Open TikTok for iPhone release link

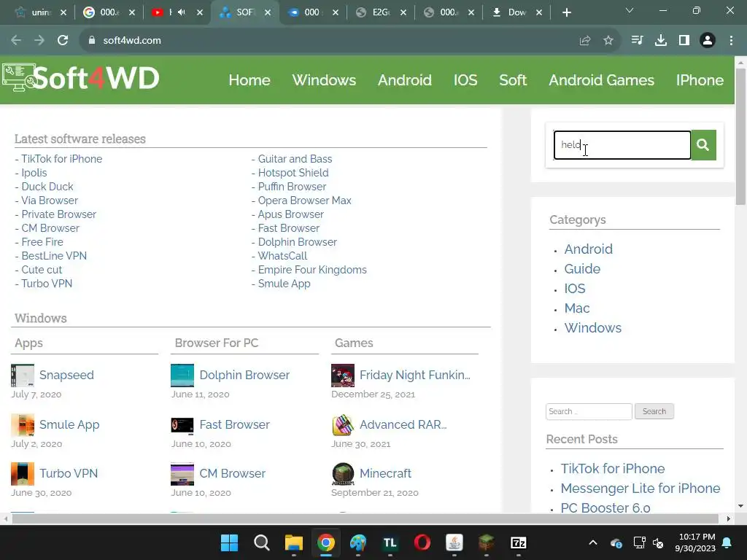[x=61, y=159]
